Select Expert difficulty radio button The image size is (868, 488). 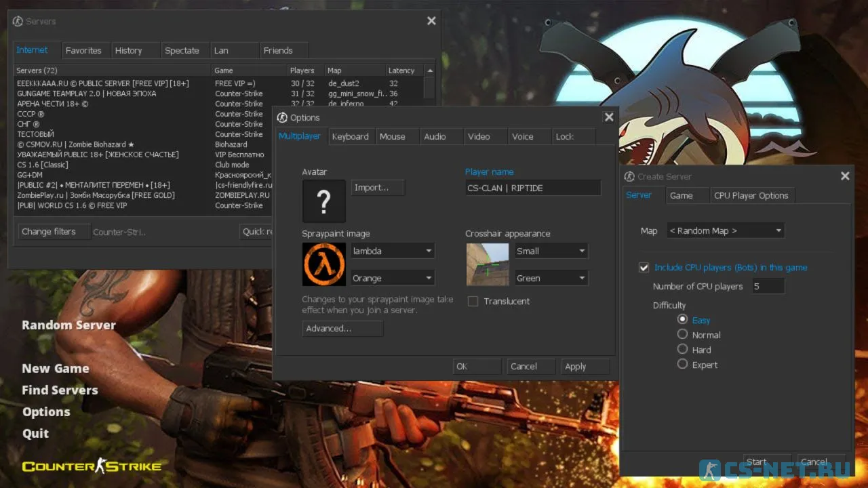pos(683,364)
